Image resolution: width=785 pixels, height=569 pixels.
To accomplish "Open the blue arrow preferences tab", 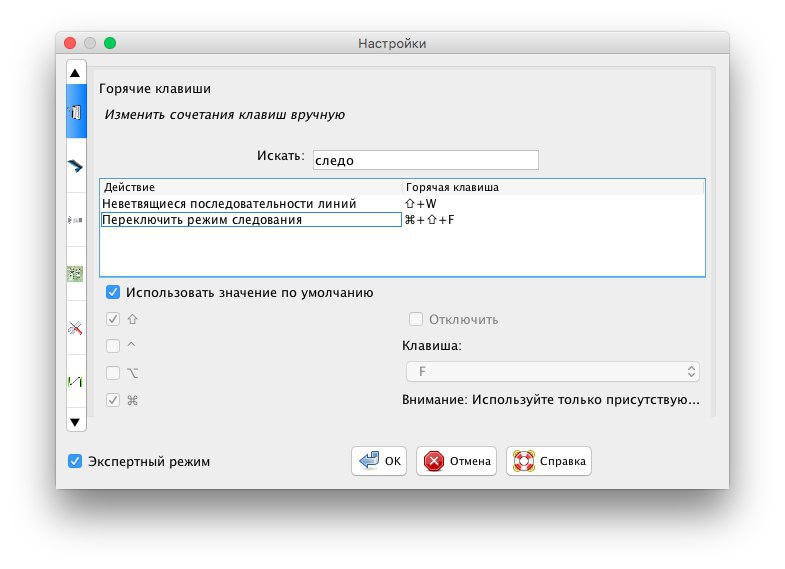I will (x=76, y=165).
